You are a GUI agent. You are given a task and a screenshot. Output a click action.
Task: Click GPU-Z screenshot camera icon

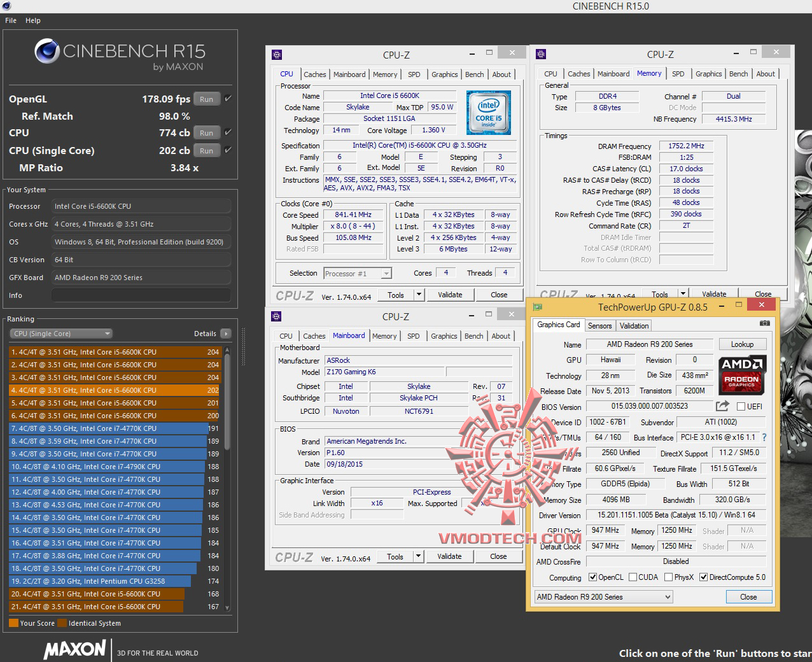(764, 323)
